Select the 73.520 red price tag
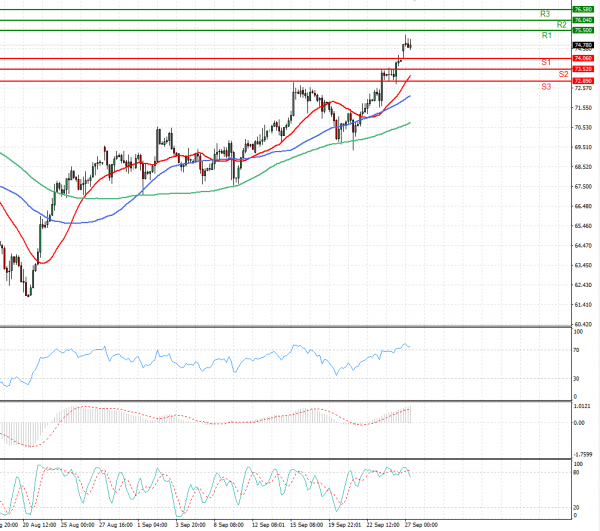The image size is (600, 531). pos(583,69)
